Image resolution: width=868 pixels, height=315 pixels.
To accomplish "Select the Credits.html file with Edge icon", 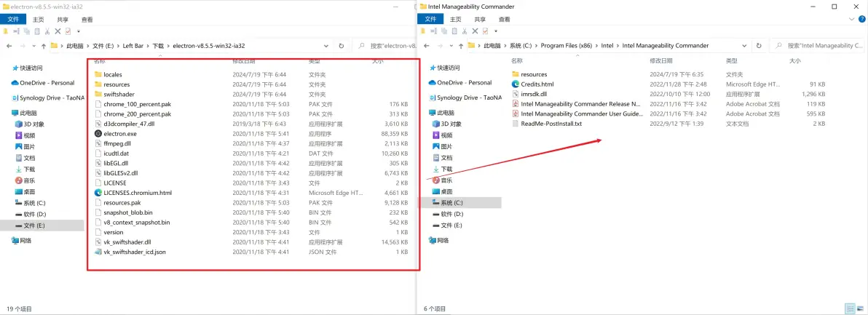I will click(537, 84).
